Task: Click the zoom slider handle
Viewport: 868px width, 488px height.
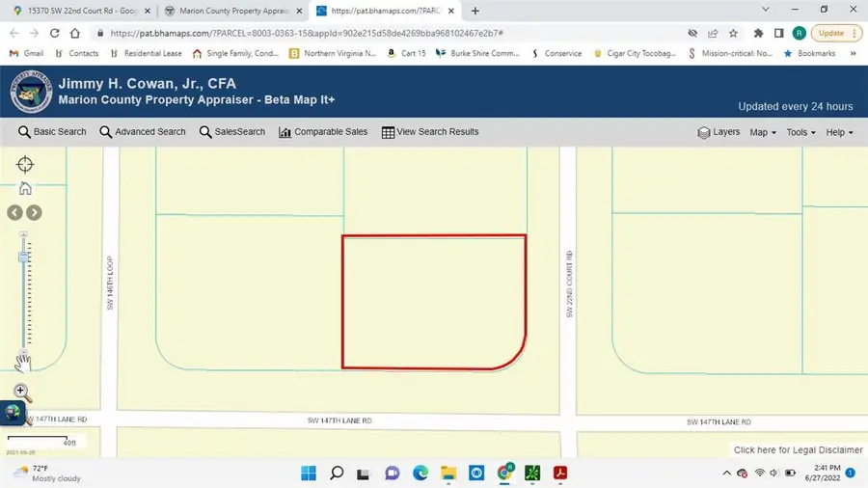Action: [x=24, y=258]
